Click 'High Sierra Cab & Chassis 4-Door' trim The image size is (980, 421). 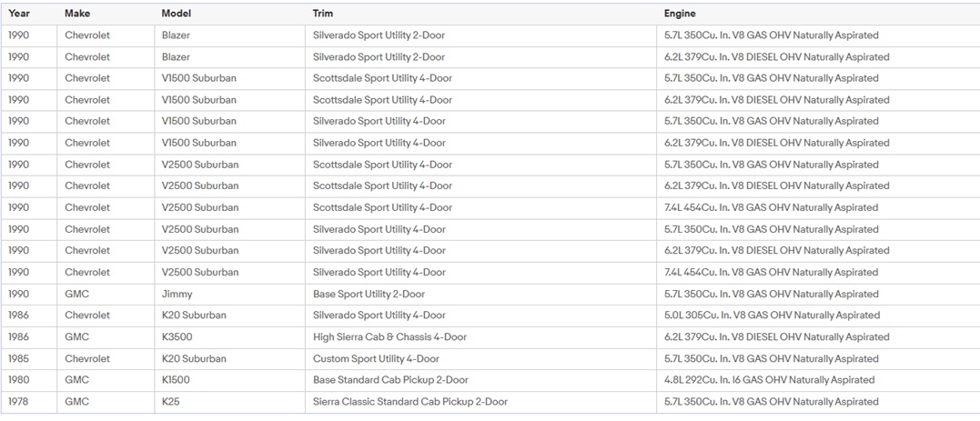click(389, 337)
